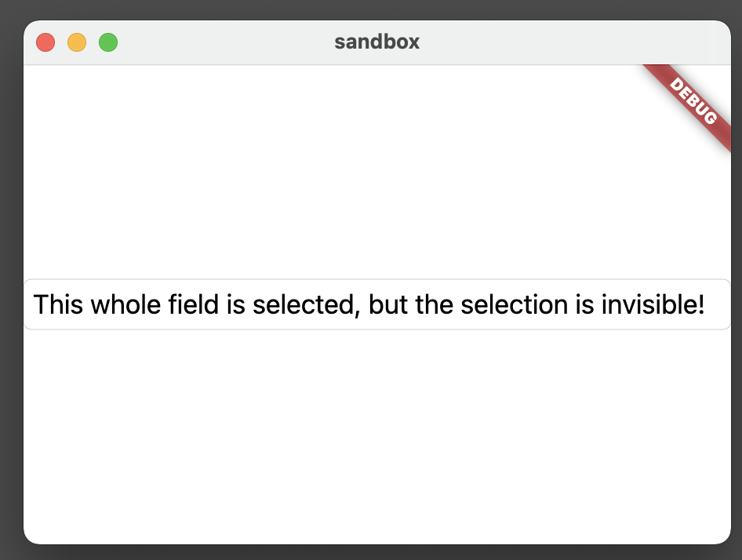
Task: Click the rounded left edge of the text field
Action: tap(29, 304)
